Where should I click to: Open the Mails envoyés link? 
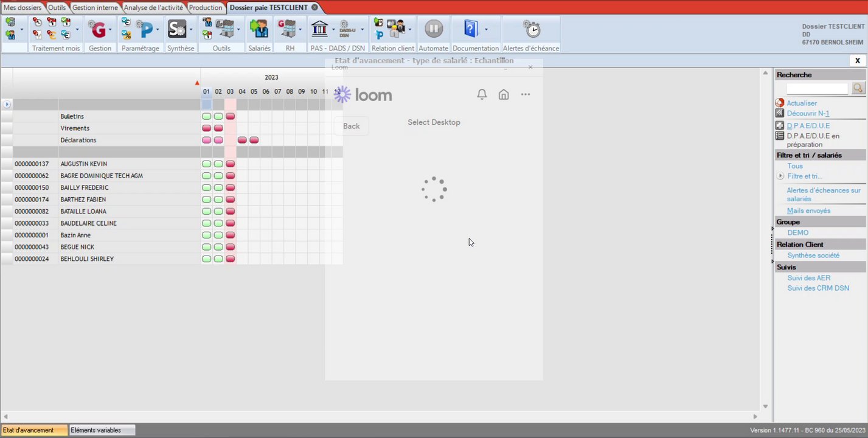(808, 210)
